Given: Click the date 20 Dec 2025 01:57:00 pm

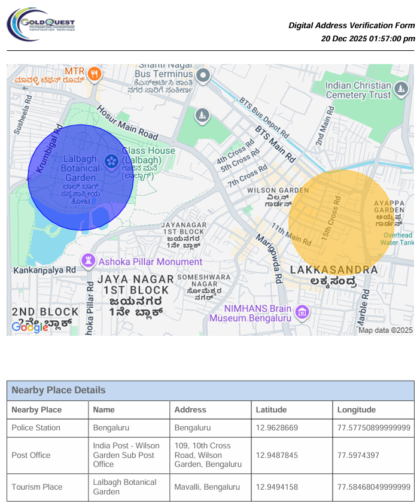Looking at the screenshot, I should [x=368, y=38].
